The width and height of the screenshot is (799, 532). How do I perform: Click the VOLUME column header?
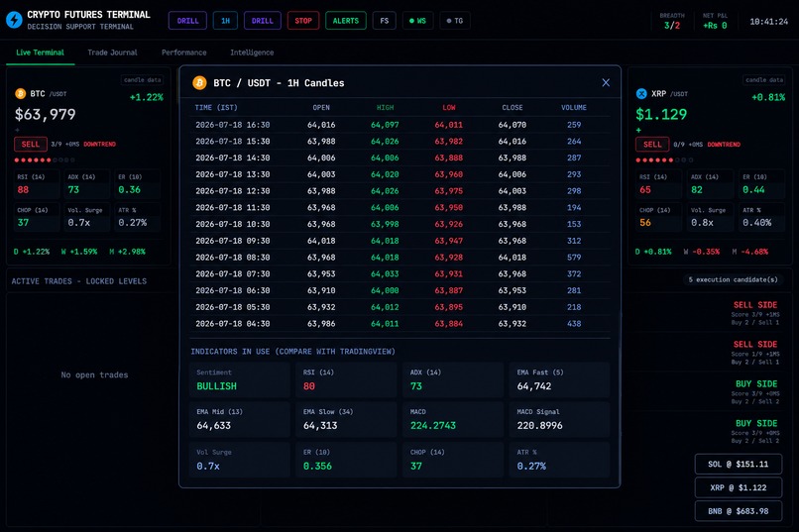574,107
